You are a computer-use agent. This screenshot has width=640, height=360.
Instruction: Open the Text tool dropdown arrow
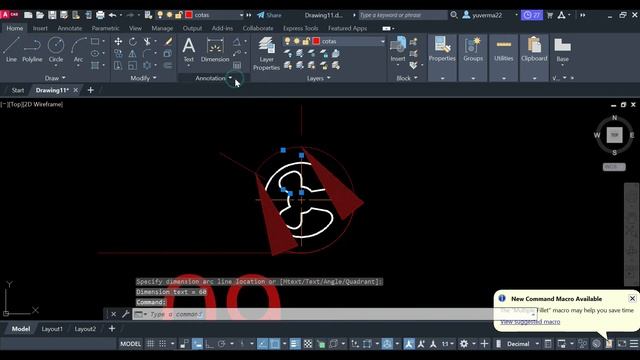[189, 65]
